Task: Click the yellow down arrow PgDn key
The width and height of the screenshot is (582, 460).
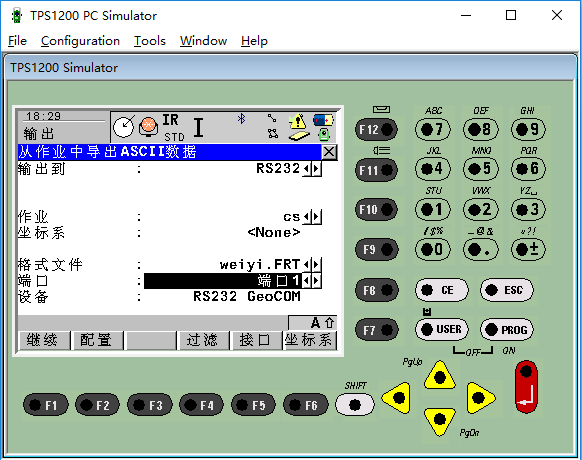Action: click(439, 421)
